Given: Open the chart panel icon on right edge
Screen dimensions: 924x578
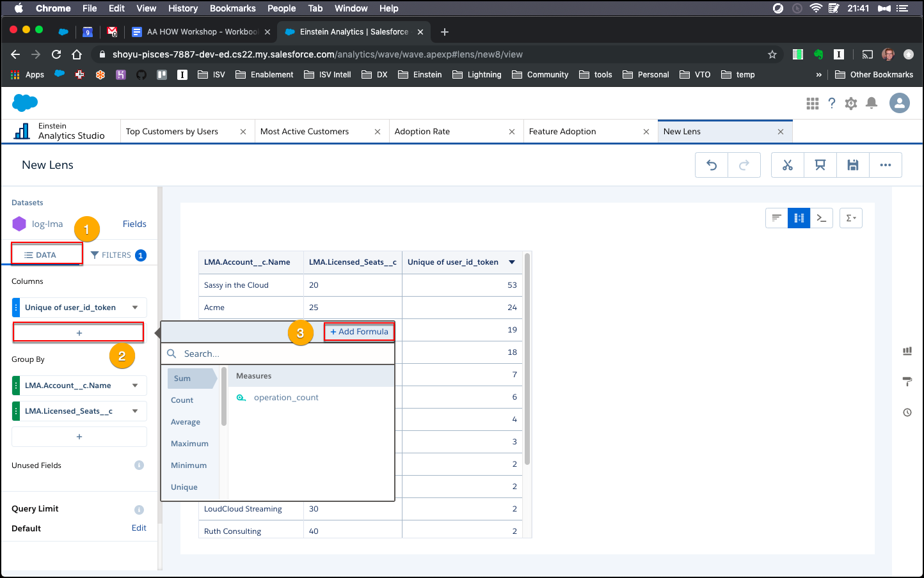Looking at the screenshot, I should [x=907, y=351].
